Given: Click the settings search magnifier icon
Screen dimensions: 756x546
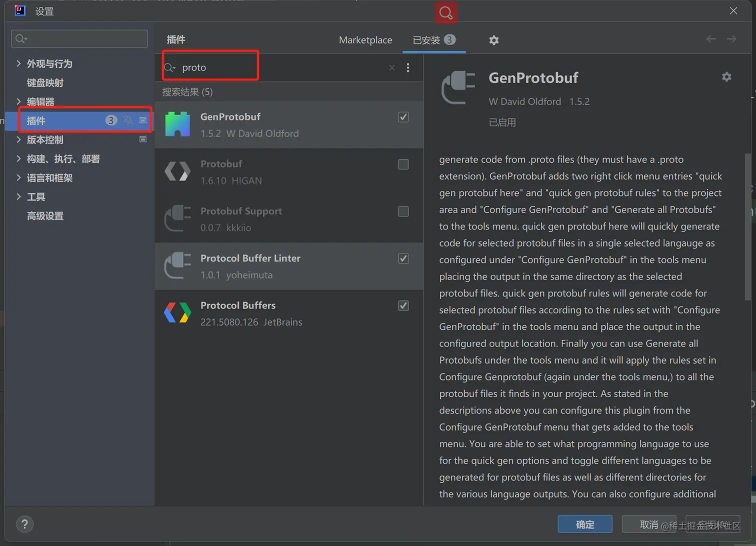Looking at the screenshot, I should 21,38.
